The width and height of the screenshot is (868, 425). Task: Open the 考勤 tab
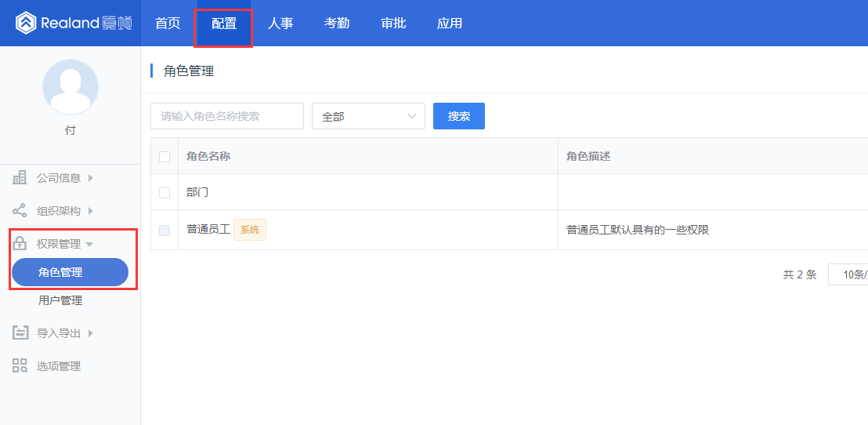337,24
